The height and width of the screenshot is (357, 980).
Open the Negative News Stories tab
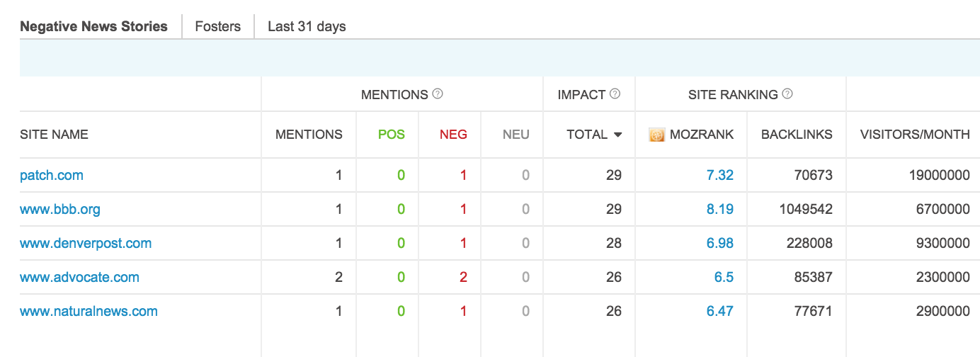(93, 27)
